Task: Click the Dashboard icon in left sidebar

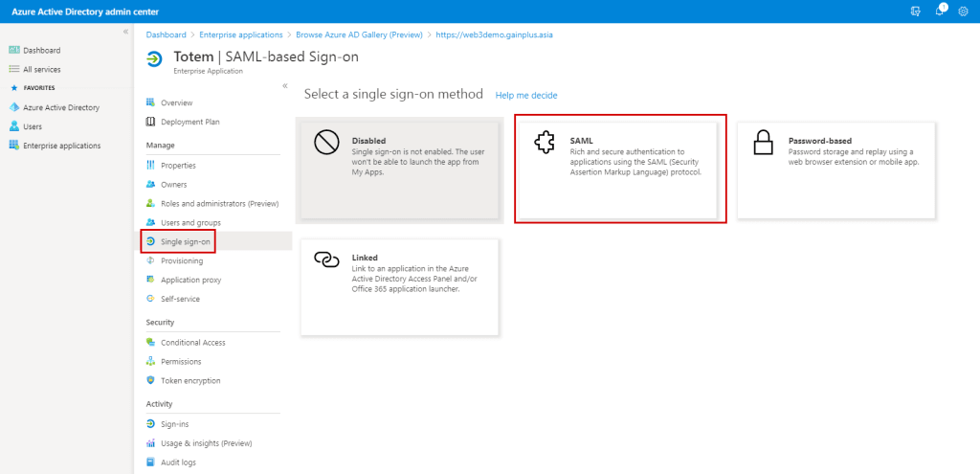Action: (x=14, y=50)
